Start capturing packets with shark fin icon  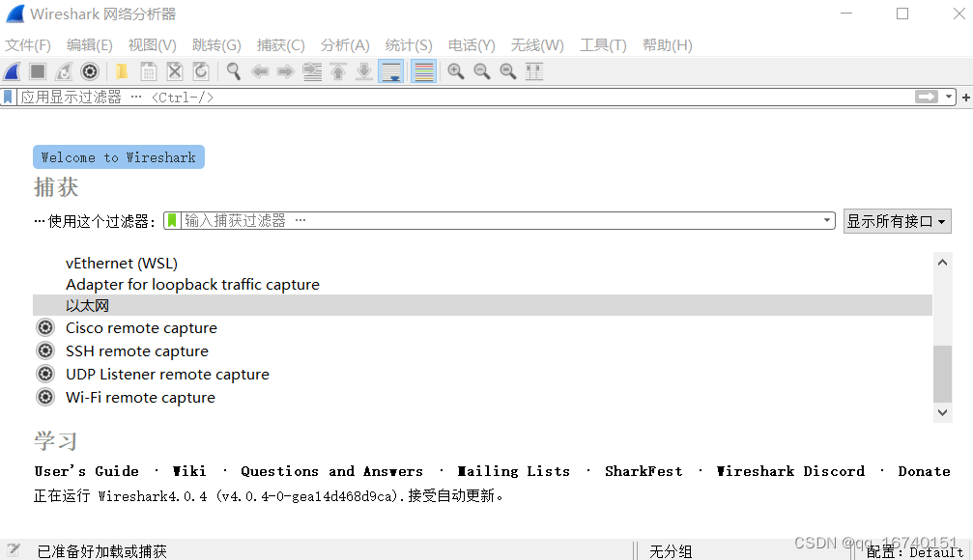(x=12, y=72)
